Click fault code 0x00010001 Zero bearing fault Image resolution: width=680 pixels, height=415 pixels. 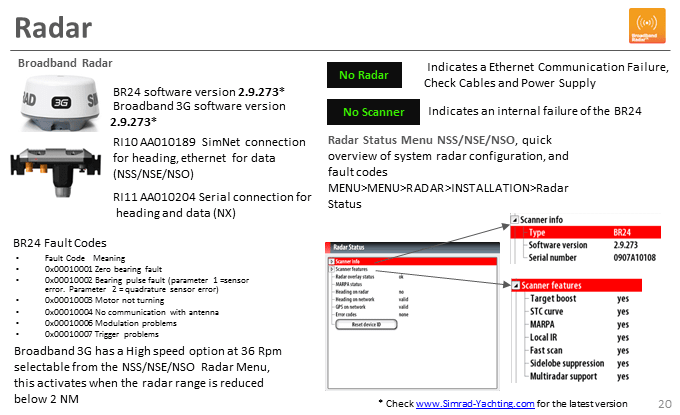point(103,269)
